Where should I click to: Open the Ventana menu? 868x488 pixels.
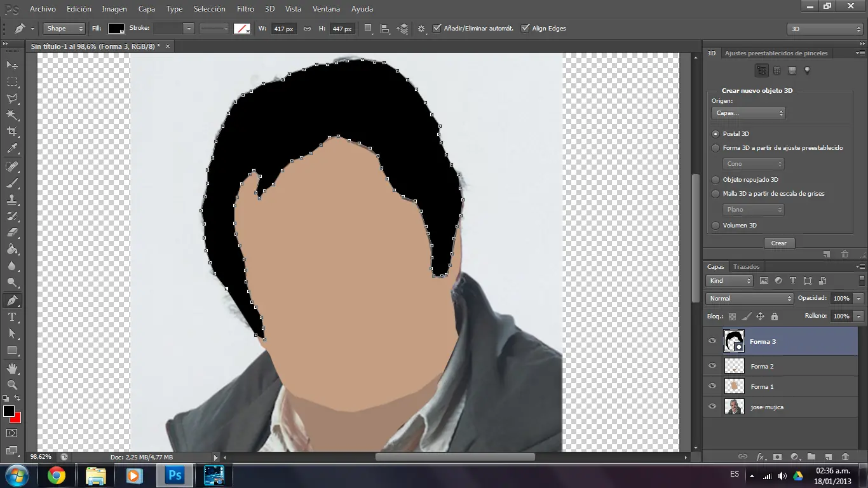click(x=326, y=9)
